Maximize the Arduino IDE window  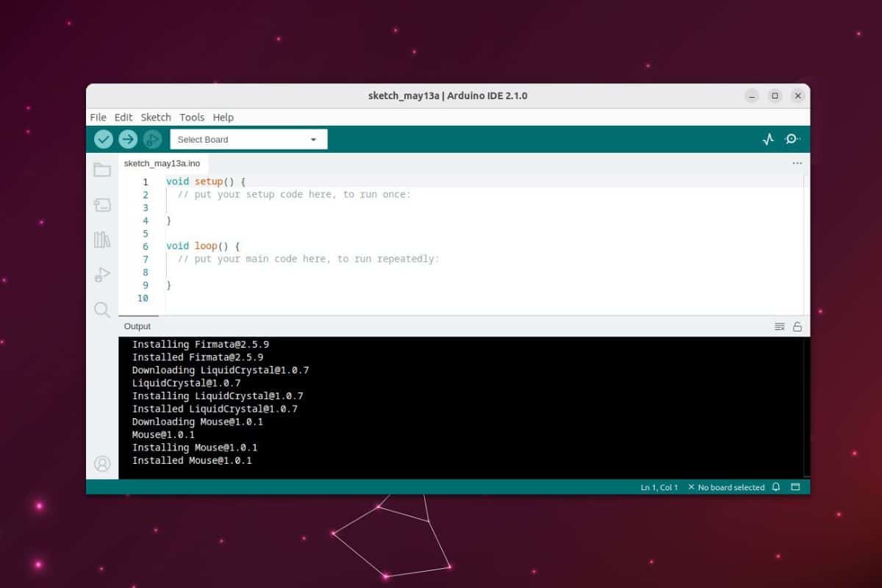click(775, 96)
